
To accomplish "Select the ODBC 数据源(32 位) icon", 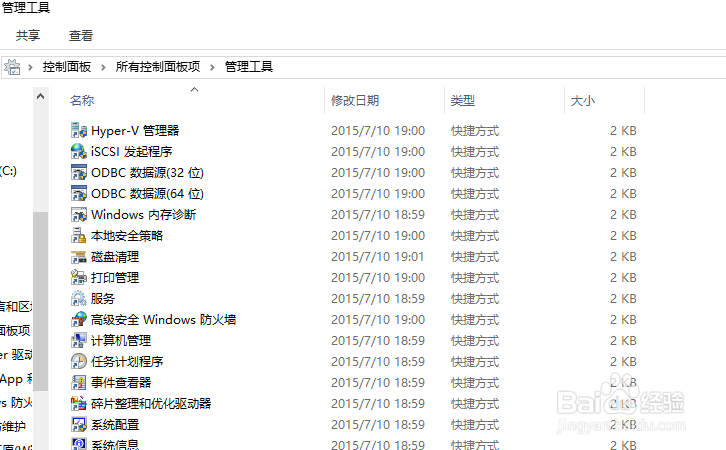I will tap(79, 172).
